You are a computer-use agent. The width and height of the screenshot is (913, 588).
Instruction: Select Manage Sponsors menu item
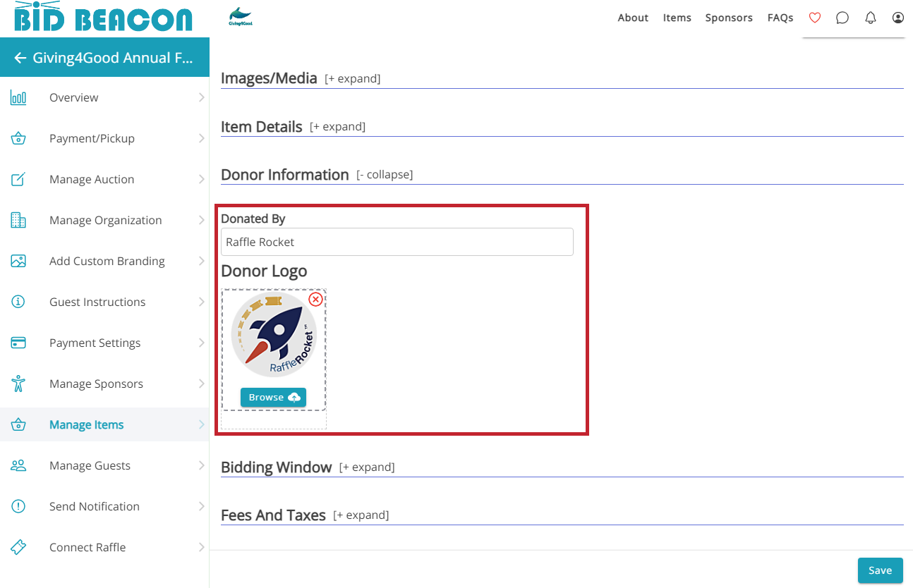pyautogui.click(x=104, y=384)
